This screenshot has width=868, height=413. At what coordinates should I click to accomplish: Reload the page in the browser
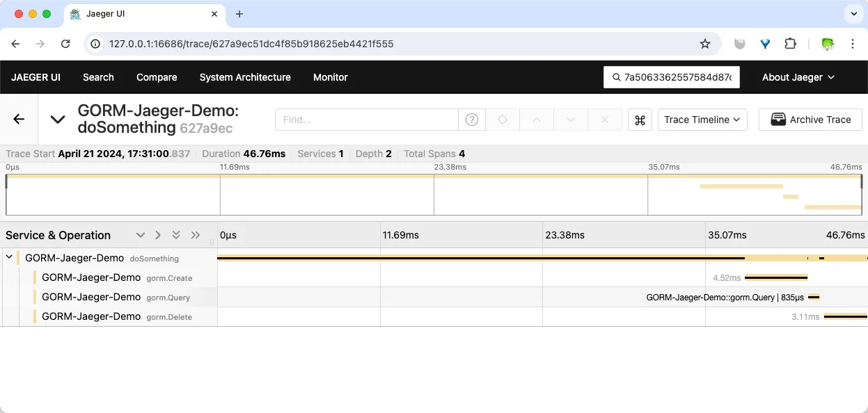pyautogui.click(x=65, y=44)
